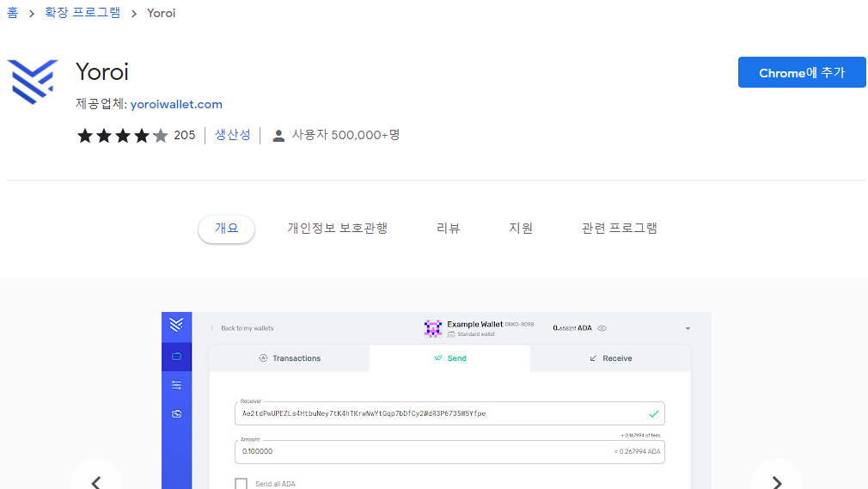Viewport: 868px width, 489px height.
Task: Click the Yoroi extension title
Action: click(102, 72)
